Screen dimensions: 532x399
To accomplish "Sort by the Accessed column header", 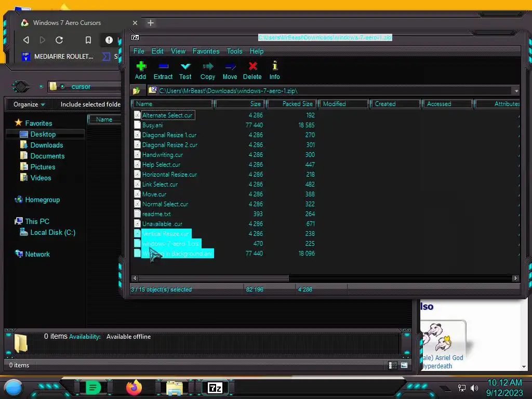I will pos(447,104).
